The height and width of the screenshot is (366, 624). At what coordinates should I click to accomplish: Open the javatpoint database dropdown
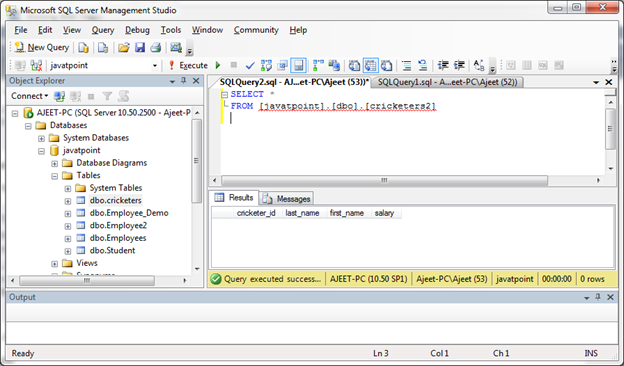click(155, 66)
